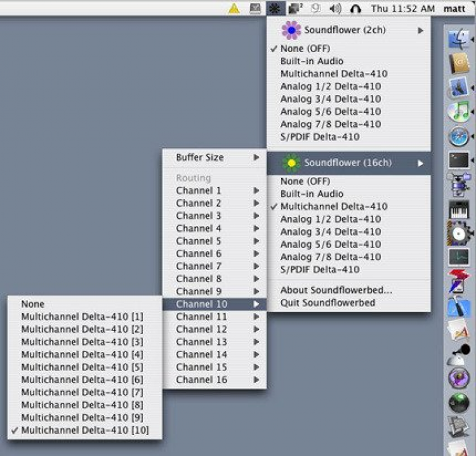Open iTunes from the dock

coord(459,112)
